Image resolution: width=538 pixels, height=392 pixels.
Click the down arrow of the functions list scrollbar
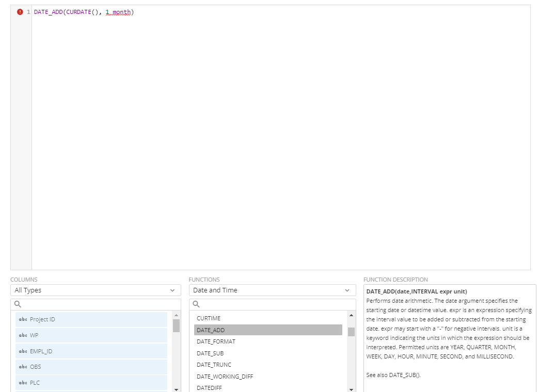352,389
